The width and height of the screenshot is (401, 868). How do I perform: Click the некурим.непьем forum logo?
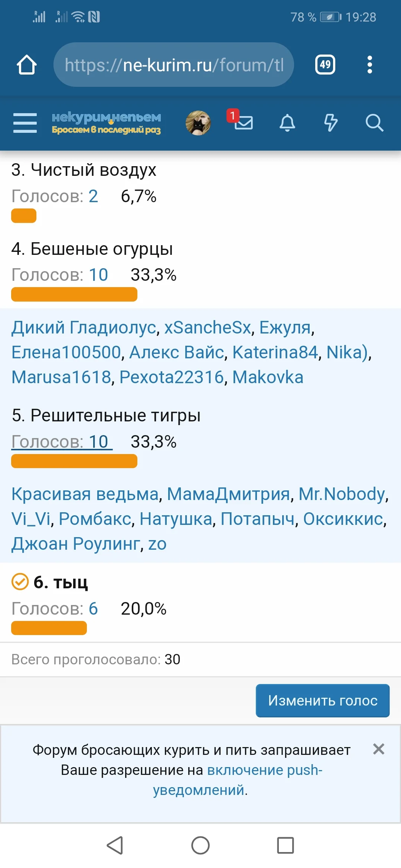pos(106,123)
